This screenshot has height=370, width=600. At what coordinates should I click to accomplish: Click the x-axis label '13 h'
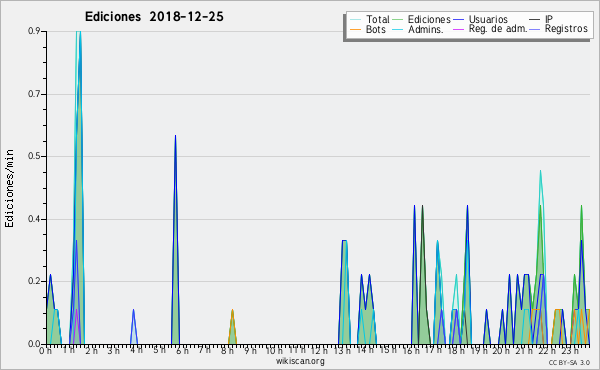[x=342, y=351]
